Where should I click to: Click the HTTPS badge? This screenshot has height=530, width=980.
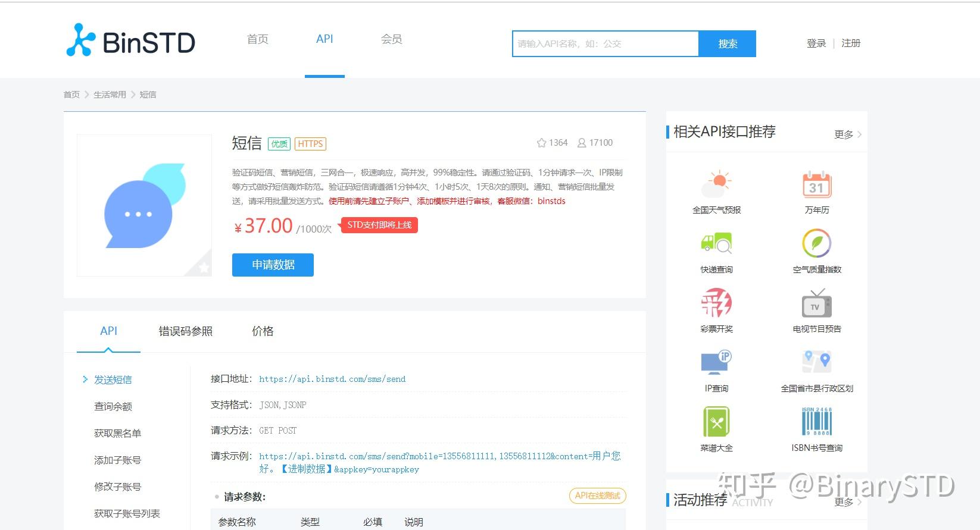tap(310, 143)
